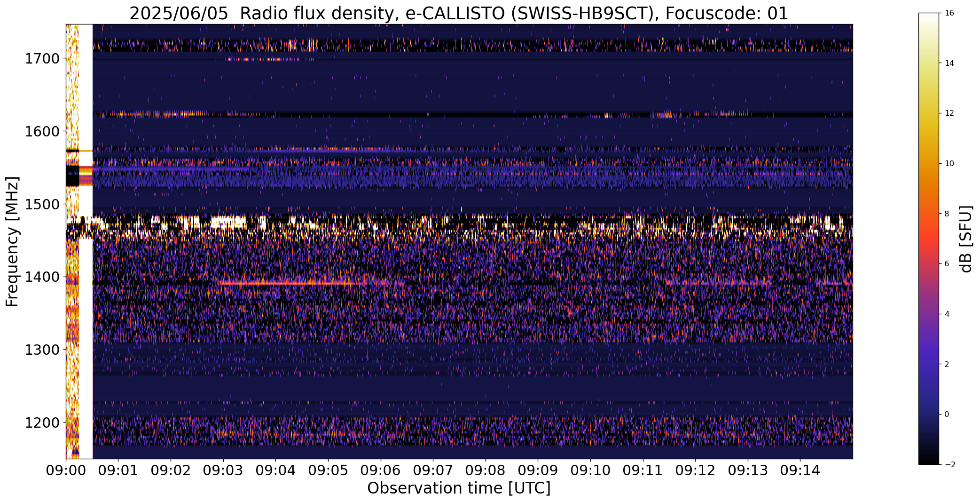This screenshot has width=980, height=502.
Task: Click the colorbar tick label 0
Action: (947, 414)
